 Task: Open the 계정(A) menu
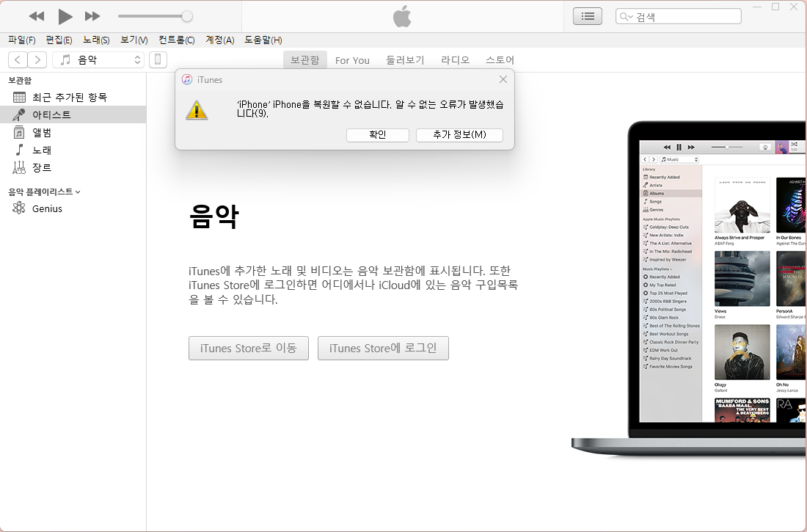click(220, 40)
